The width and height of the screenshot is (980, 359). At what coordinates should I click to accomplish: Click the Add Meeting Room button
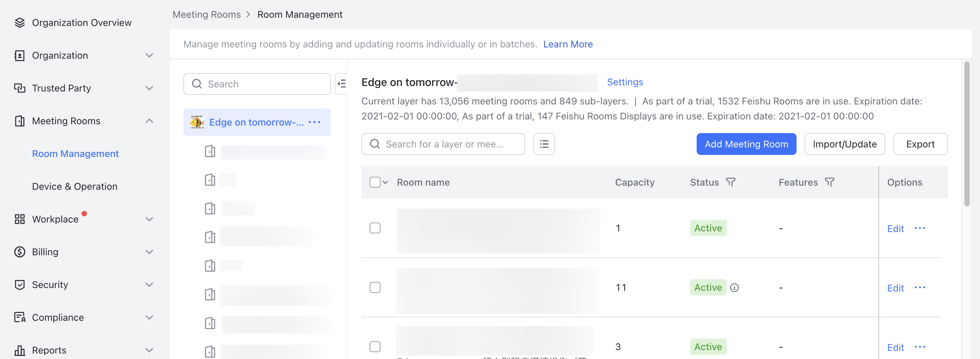(x=746, y=144)
